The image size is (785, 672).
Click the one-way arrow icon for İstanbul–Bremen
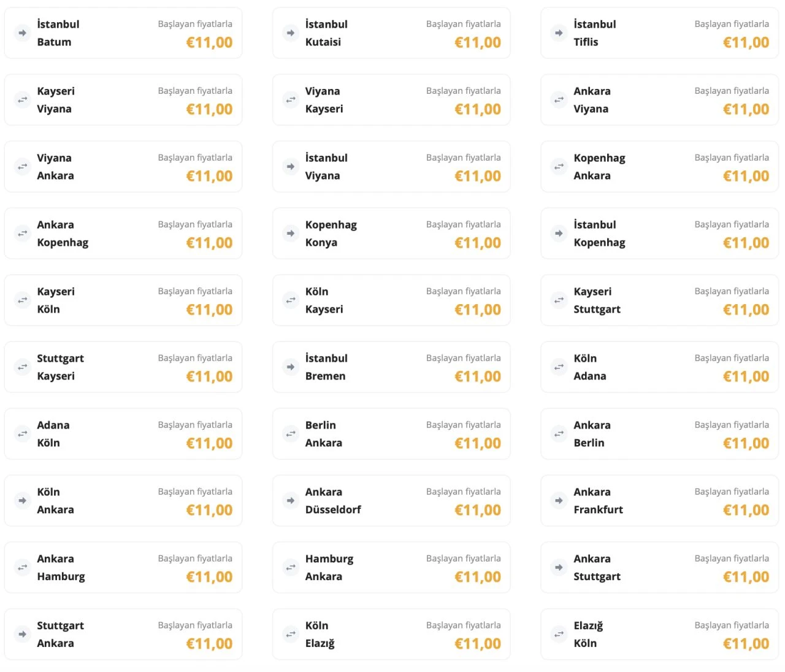291,367
